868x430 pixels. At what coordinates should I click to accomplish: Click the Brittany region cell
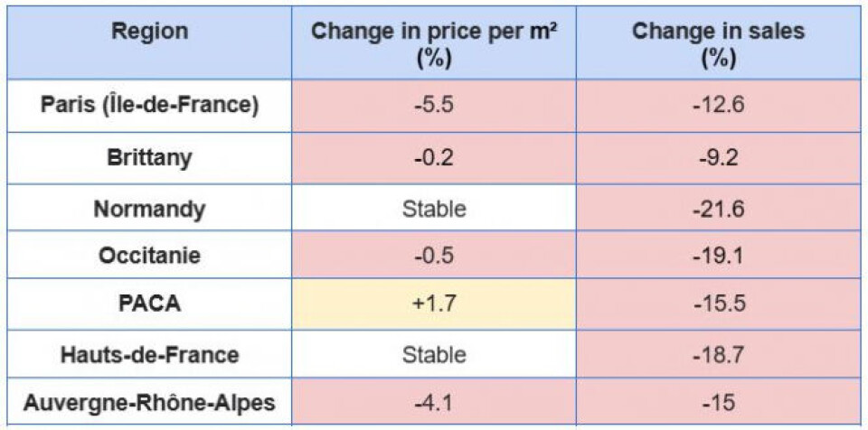(149, 158)
